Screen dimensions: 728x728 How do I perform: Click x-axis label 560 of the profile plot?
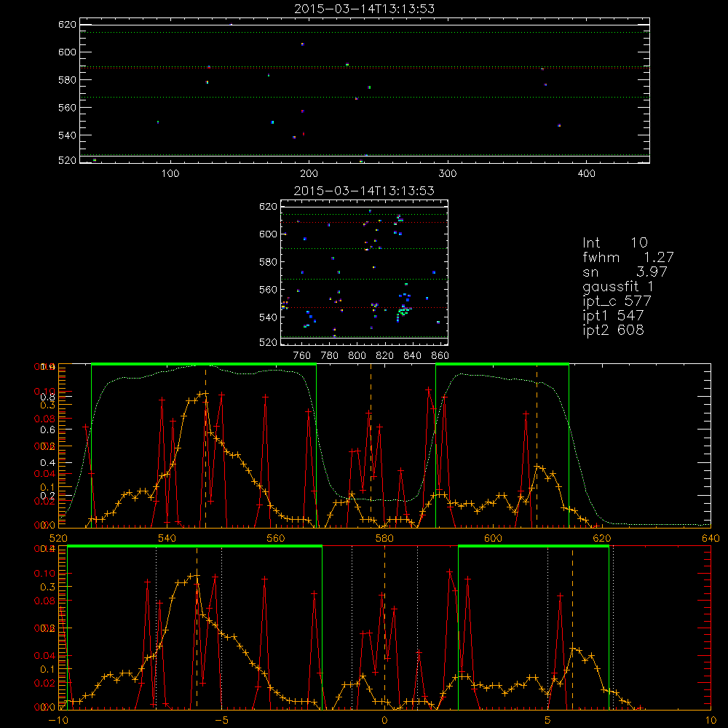pos(276,539)
